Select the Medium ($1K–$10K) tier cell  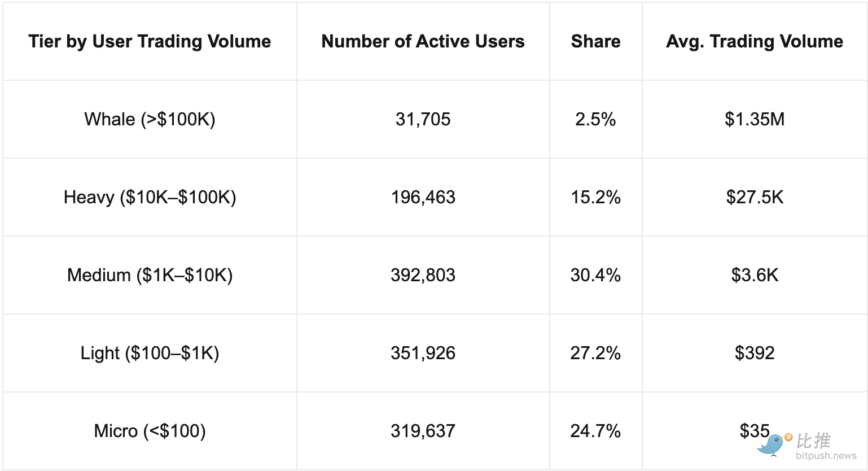150,275
